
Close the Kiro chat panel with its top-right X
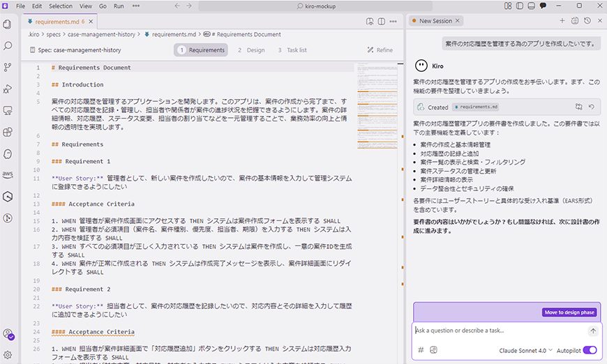click(599, 20)
